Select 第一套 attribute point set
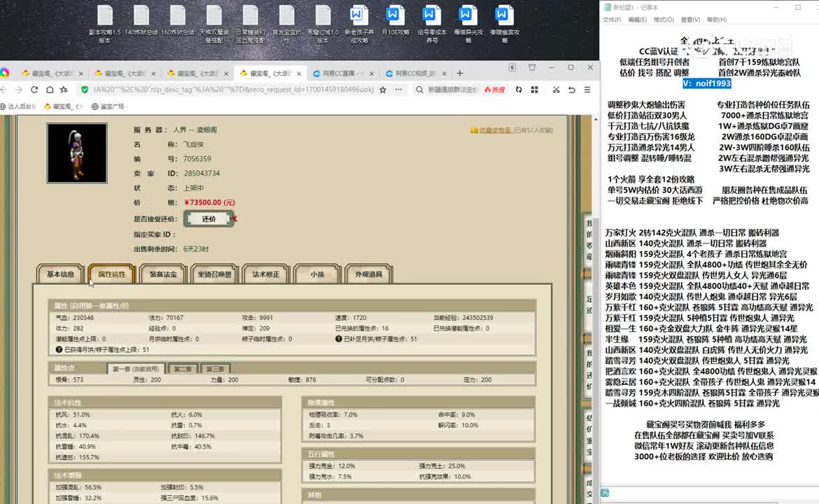 136,369
